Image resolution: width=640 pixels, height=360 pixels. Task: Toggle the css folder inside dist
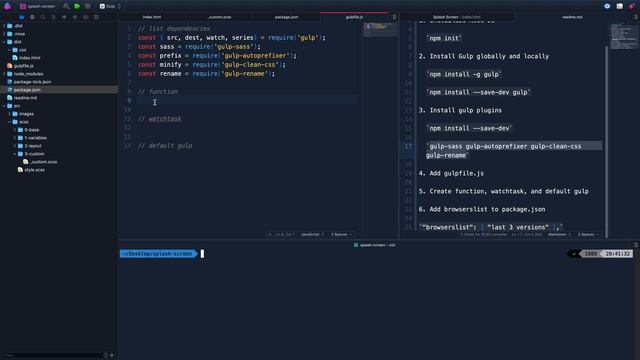[x=9, y=50]
